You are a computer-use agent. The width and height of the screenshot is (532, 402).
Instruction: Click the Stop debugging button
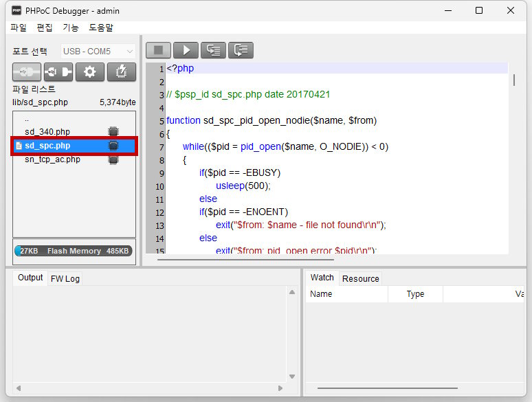pos(159,50)
